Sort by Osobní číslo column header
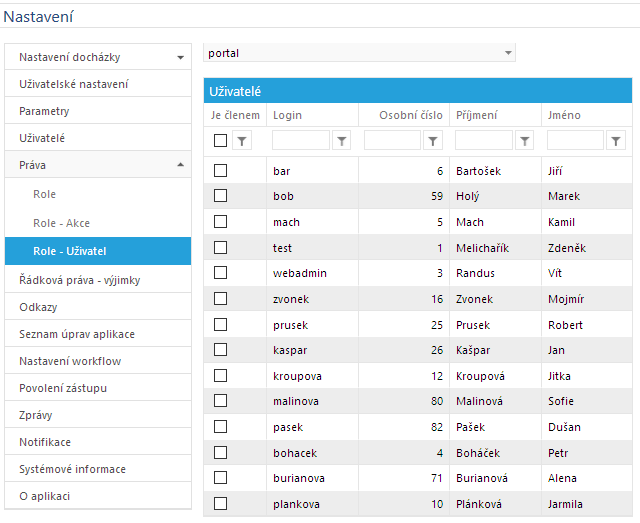The height and width of the screenshot is (523, 640). (x=404, y=115)
